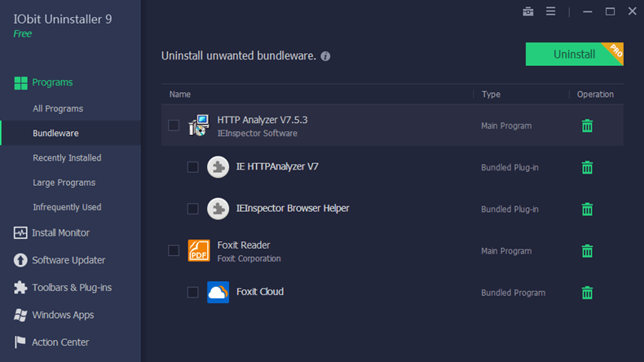
Task: Open Install Monitor label
Action: 61,233
